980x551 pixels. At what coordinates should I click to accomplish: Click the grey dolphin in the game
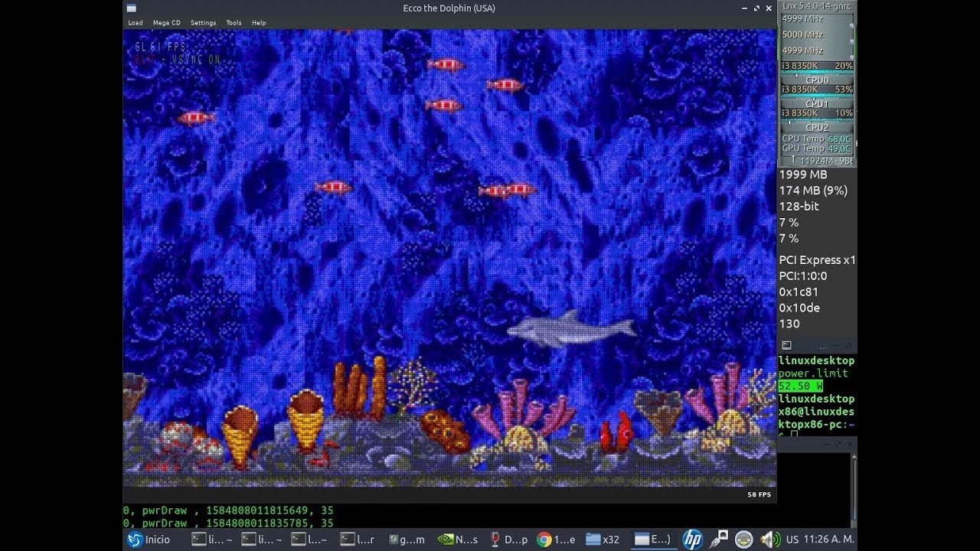(x=571, y=329)
